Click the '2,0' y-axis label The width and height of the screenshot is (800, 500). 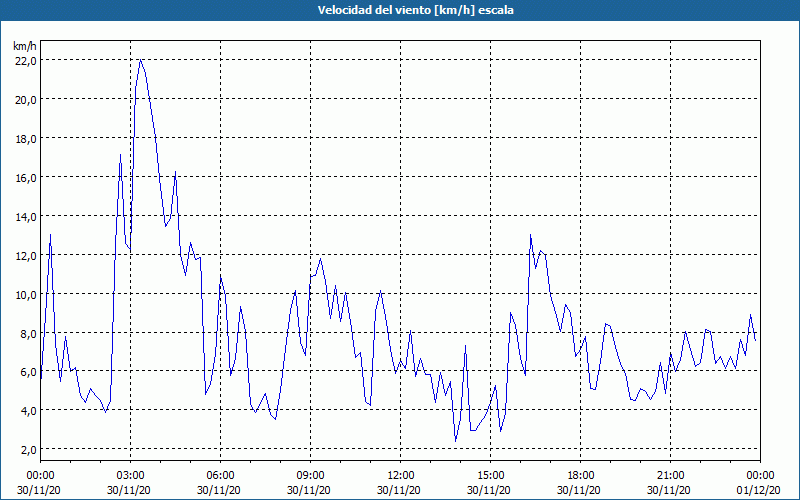point(29,449)
